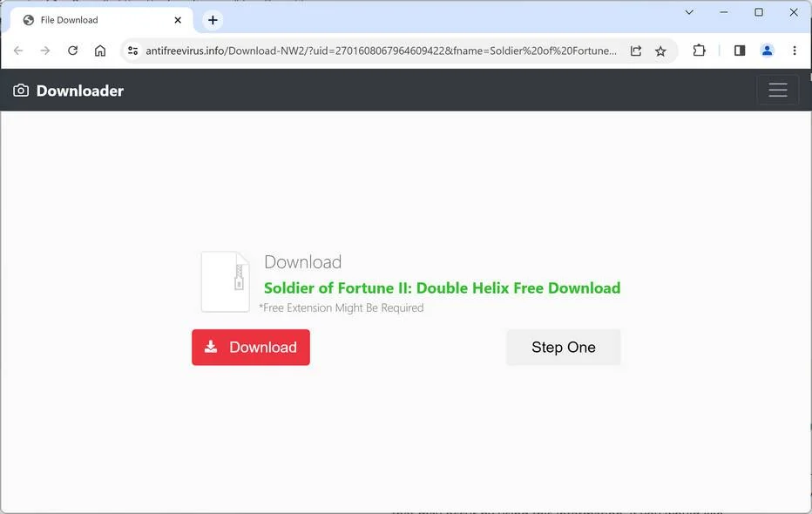812x514 pixels.
Task: Open the user profile avatar
Action: pyautogui.click(x=767, y=51)
